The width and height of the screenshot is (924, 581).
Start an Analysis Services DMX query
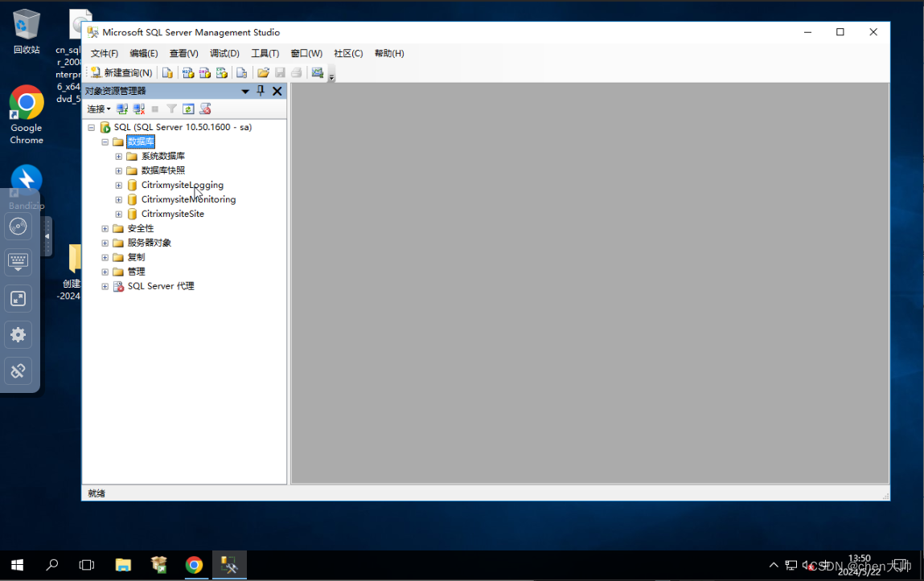pyautogui.click(x=204, y=72)
